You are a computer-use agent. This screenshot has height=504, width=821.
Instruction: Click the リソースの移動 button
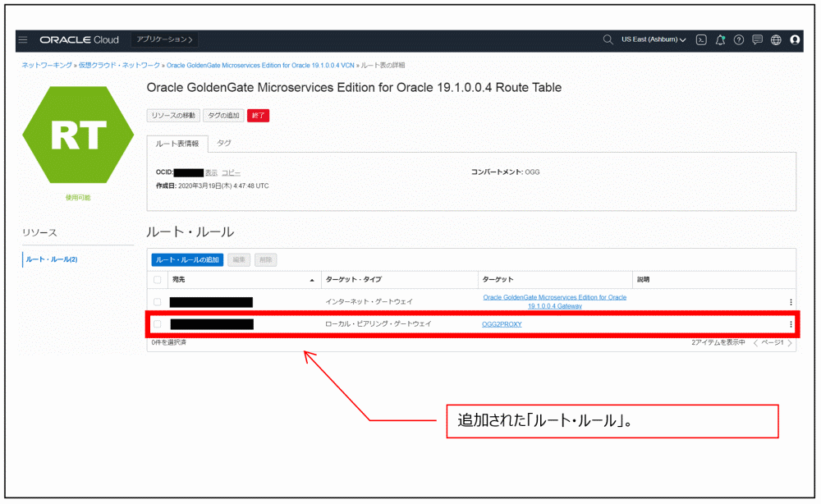(173, 115)
